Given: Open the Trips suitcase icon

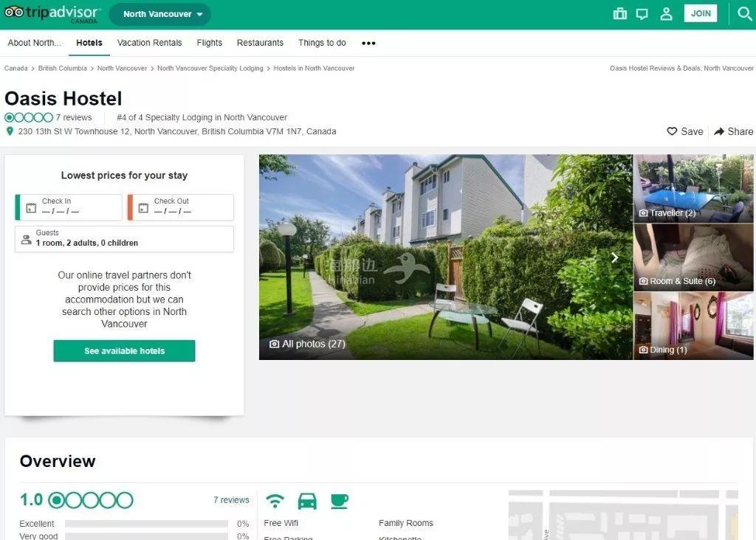Looking at the screenshot, I should (x=619, y=13).
